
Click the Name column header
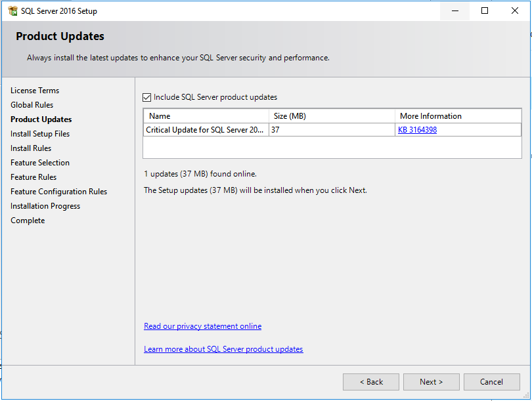click(160, 116)
